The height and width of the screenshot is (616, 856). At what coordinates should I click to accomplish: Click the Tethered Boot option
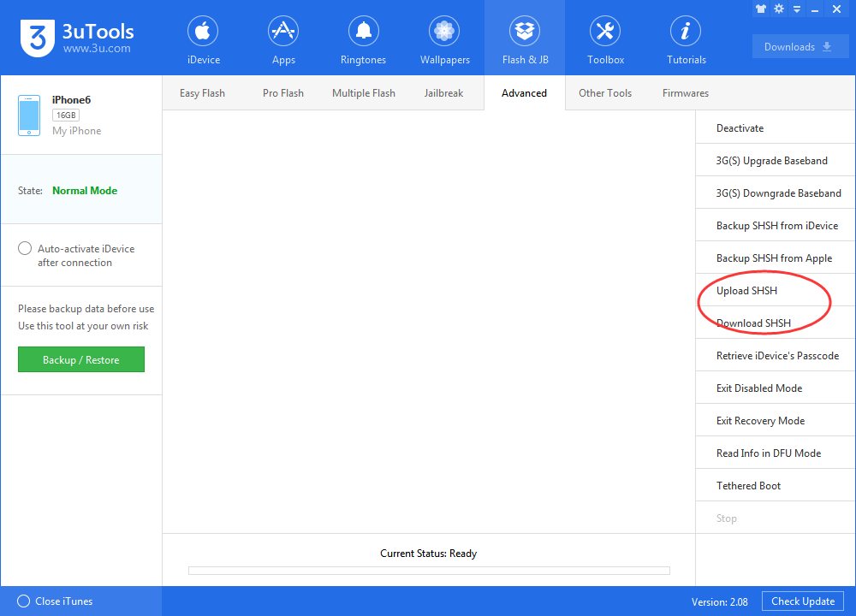click(776, 485)
